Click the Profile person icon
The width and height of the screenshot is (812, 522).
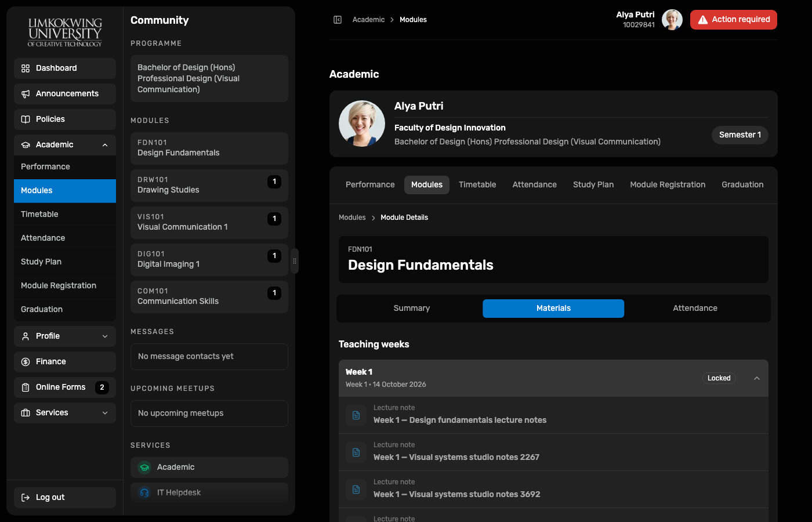coord(26,336)
